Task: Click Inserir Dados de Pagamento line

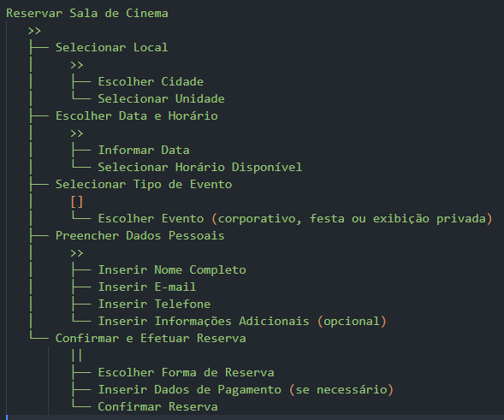Action: click(x=246, y=389)
